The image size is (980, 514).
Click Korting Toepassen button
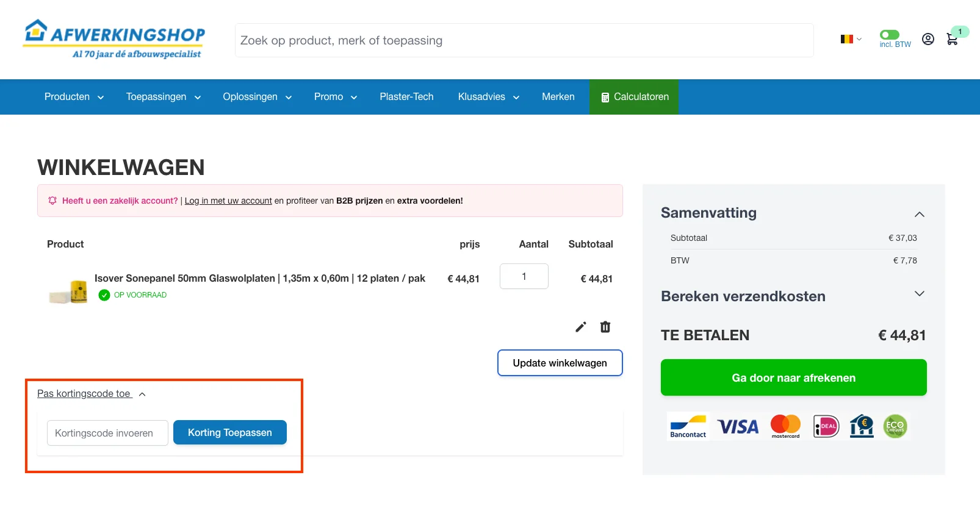coord(230,432)
